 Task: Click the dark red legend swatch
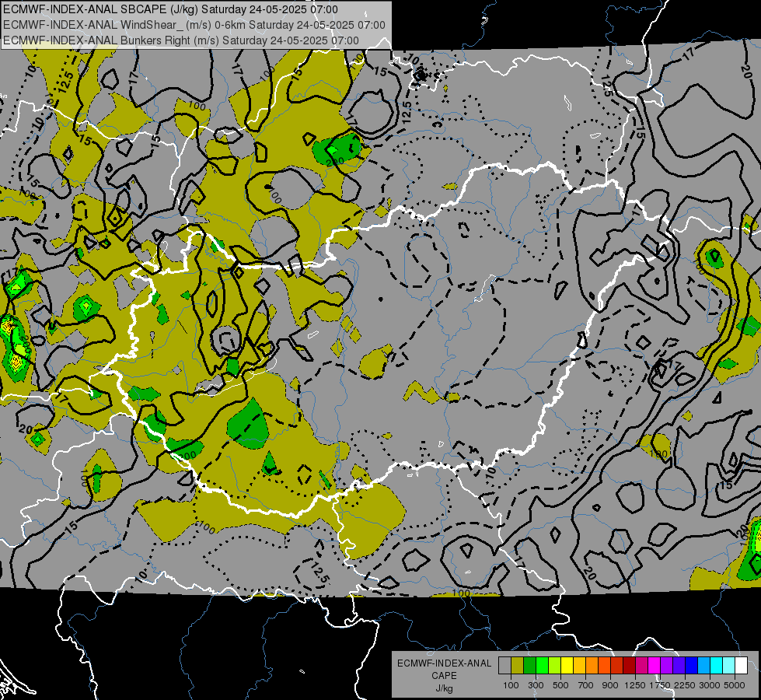coord(629,665)
